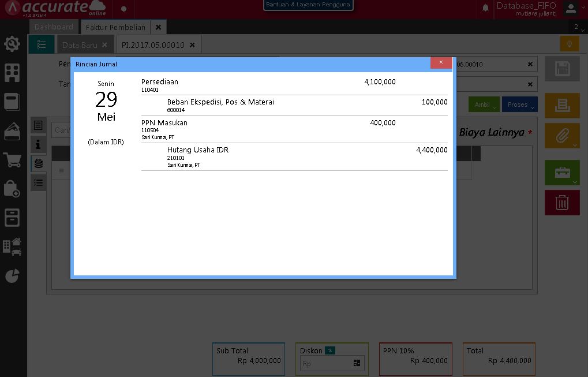Screen dimensions: 588x377
Task: Close the Rincian Jurnal dialog
Action: pyautogui.click(x=441, y=64)
